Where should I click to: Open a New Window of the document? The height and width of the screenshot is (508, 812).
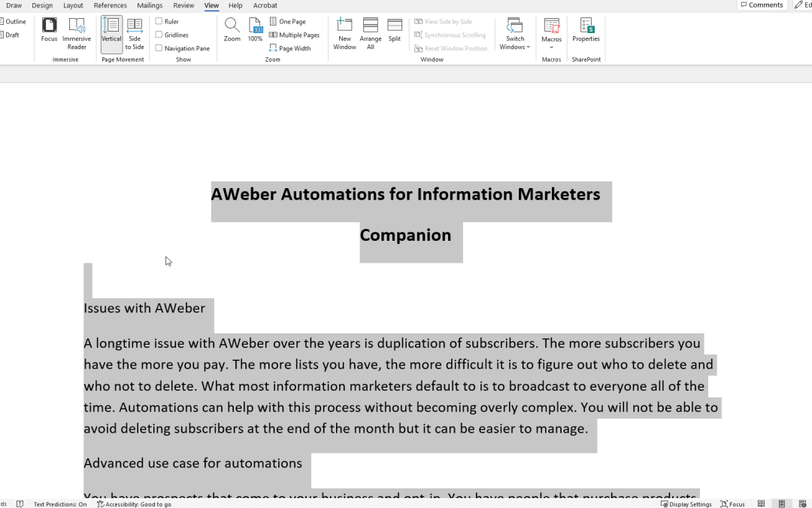[x=345, y=34]
